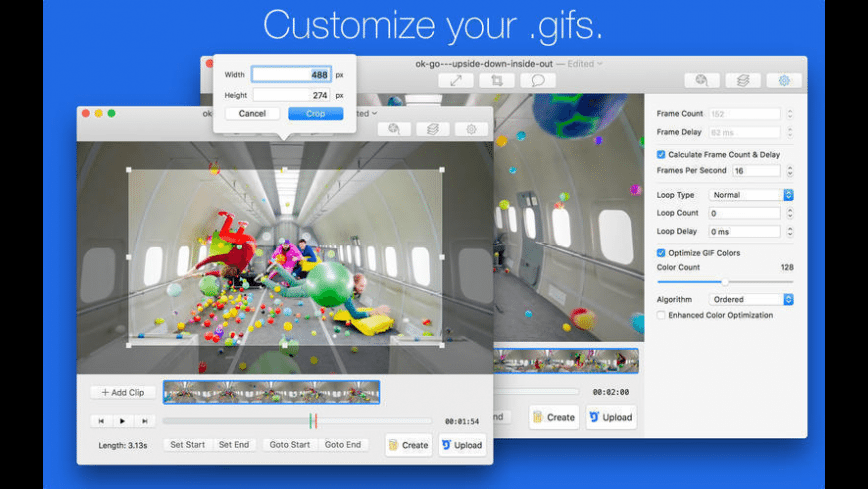
Task: Click Goto Start button
Action: pyautogui.click(x=290, y=445)
